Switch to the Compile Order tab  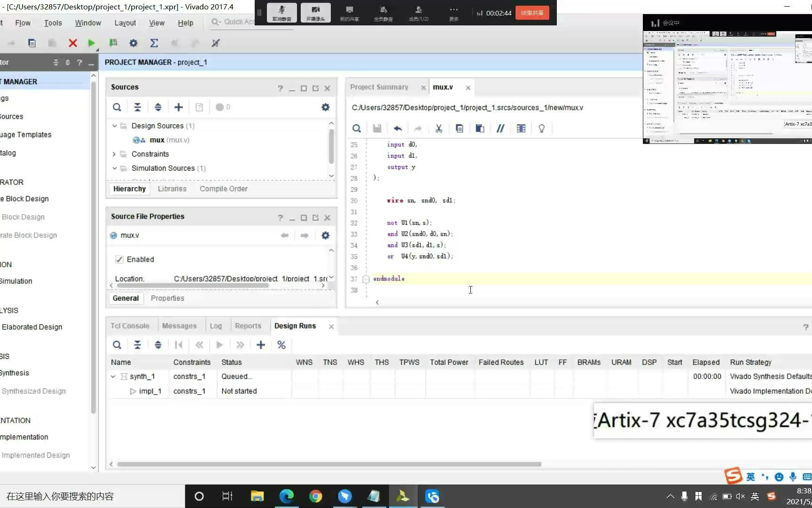(x=224, y=189)
